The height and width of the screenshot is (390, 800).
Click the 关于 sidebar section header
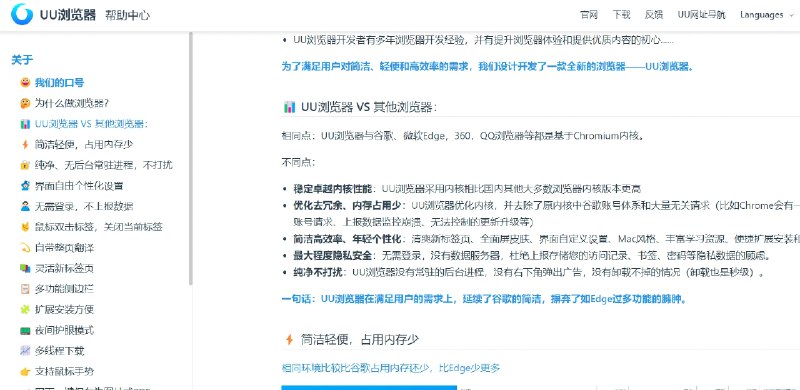point(22,60)
